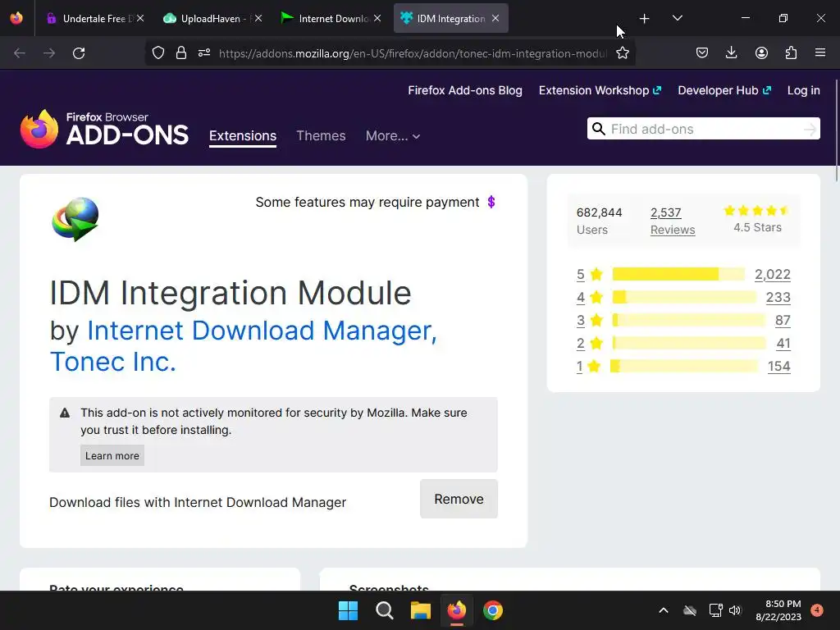Image resolution: width=840 pixels, height=630 pixels.
Task: Open the Extensions puzzle icon
Action: tap(791, 53)
